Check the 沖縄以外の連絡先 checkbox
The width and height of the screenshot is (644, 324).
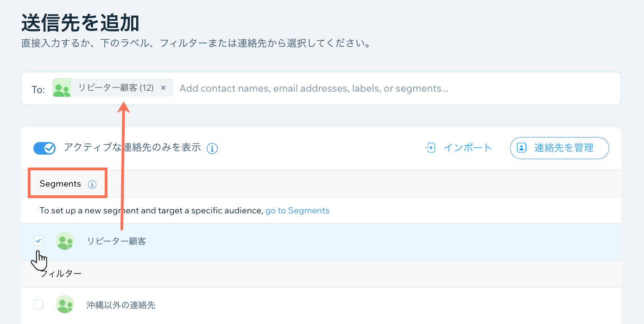[x=38, y=304]
